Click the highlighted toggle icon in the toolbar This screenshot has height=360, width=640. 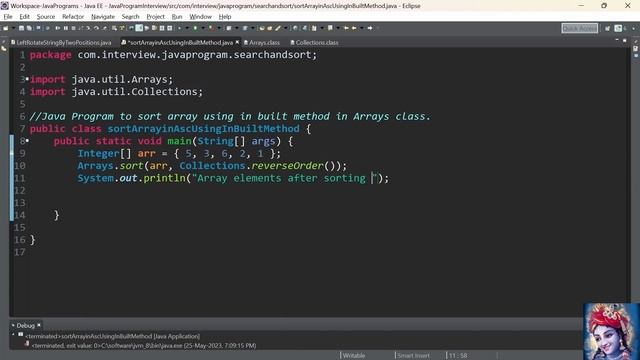[x=139, y=28]
